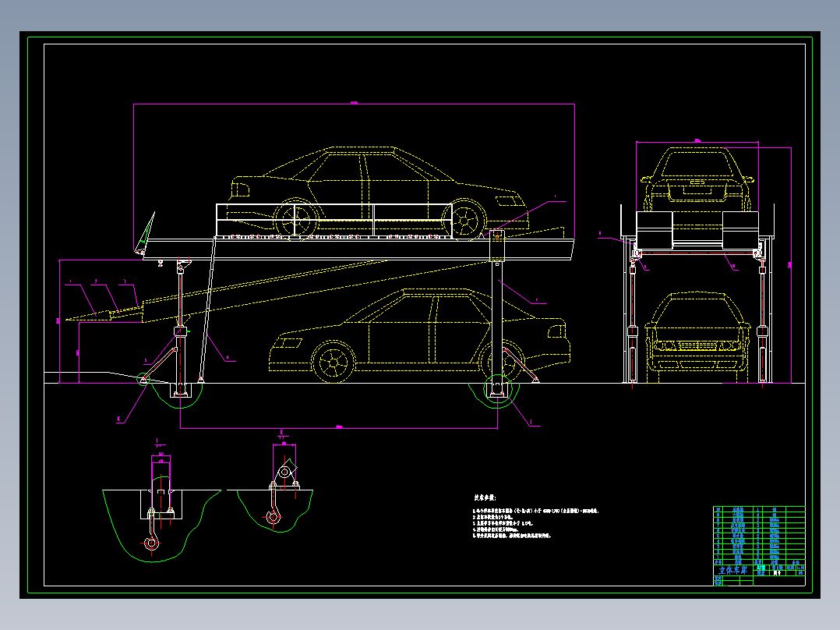
Task: Select small green circle at ramp pivot
Action: 143,380
